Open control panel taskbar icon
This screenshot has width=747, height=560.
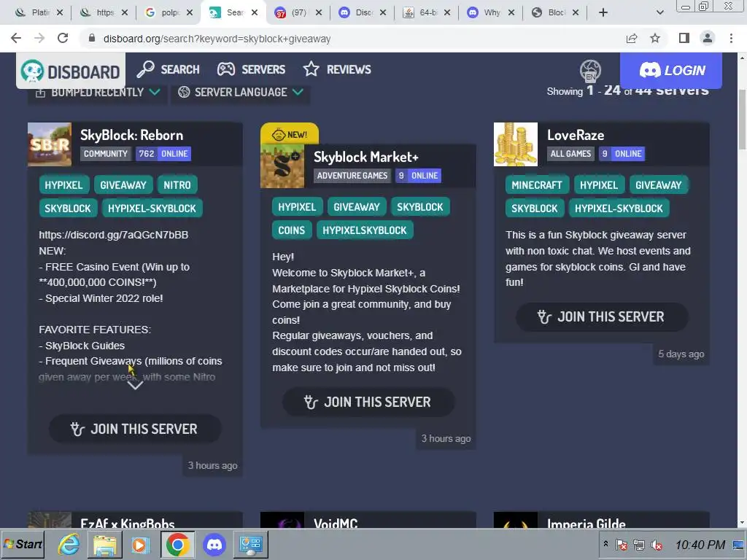click(251, 544)
